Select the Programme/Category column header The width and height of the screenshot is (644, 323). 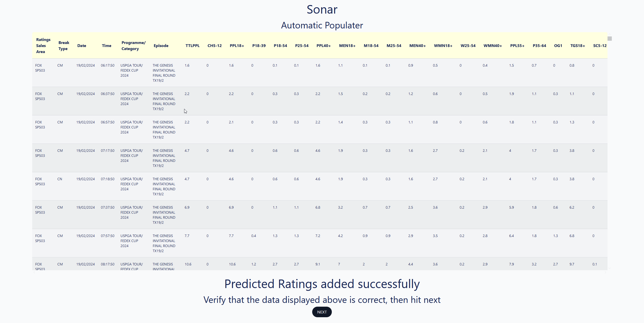click(x=133, y=46)
